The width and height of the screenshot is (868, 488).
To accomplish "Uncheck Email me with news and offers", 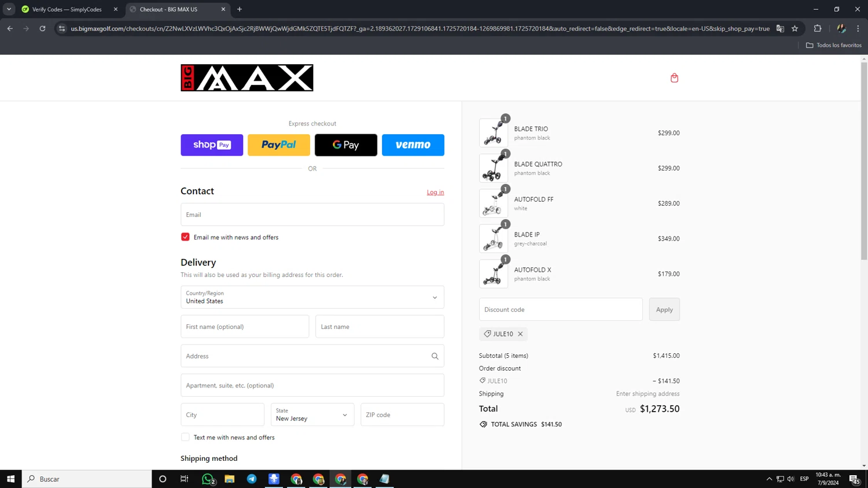I will pos(185,237).
